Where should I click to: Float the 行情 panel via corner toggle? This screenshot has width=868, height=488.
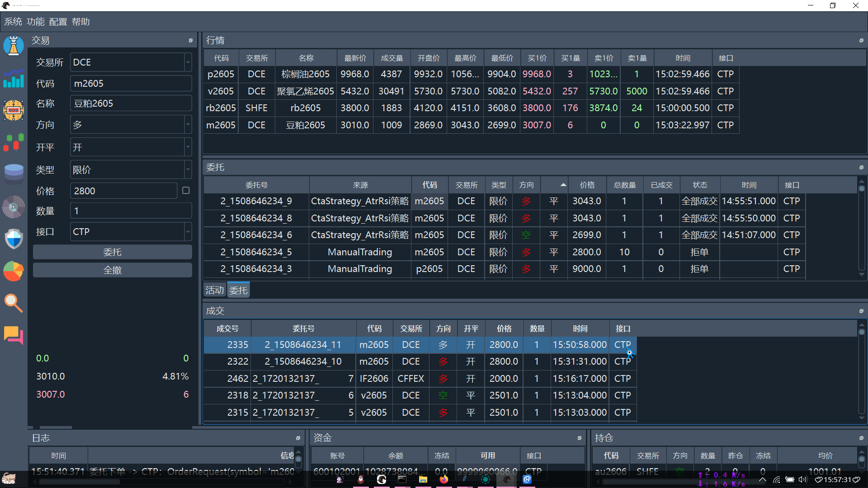(861, 41)
